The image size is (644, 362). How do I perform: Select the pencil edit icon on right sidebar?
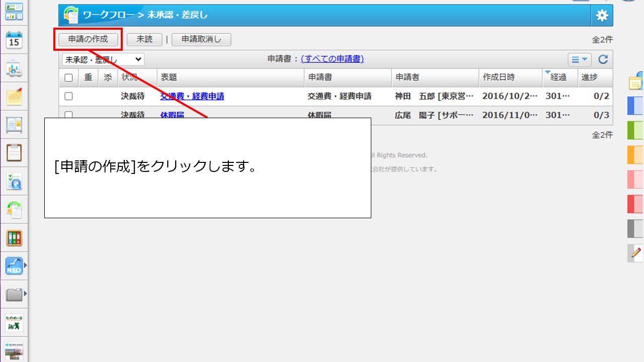(x=634, y=254)
